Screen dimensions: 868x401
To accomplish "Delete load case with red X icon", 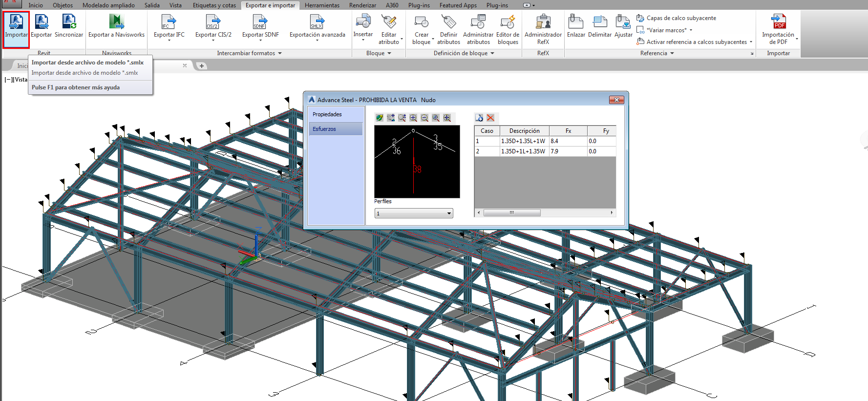I will point(490,118).
